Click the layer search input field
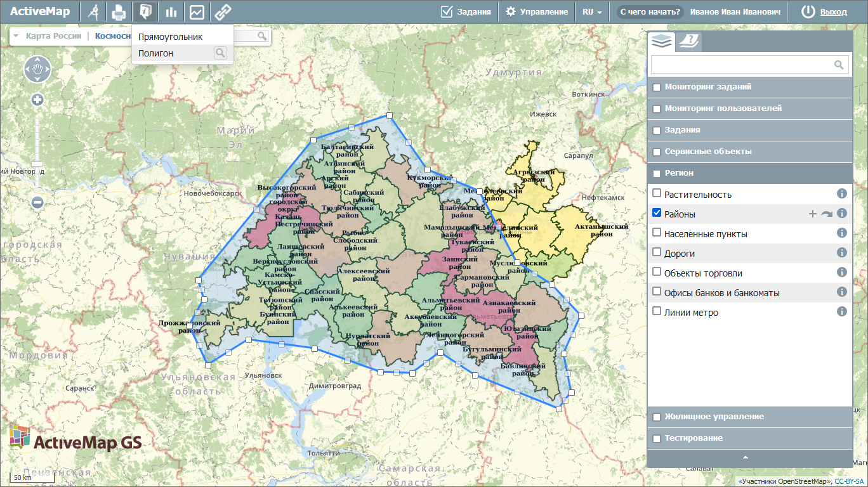Viewport: 868px width, 487px height. (741, 64)
